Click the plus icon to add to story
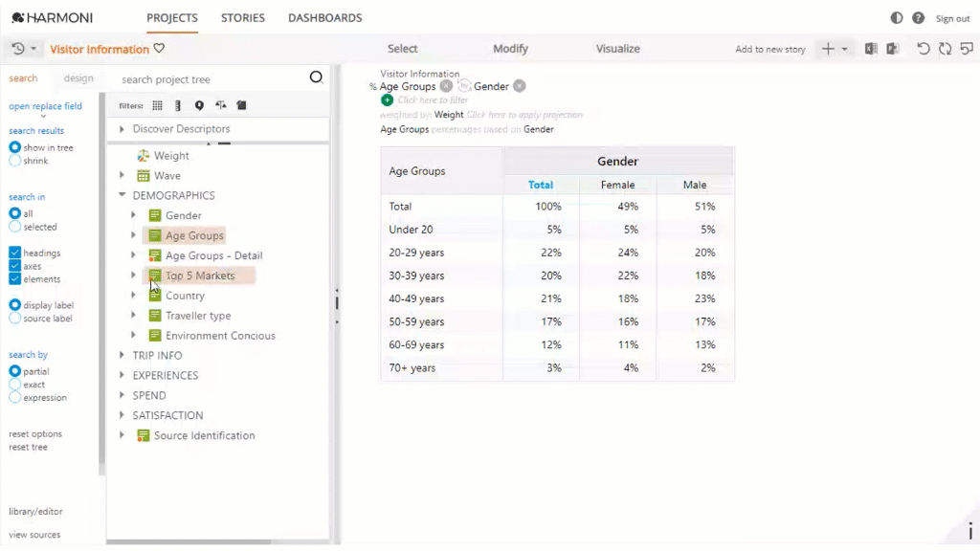Viewport: 980px width, 551px height. click(828, 49)
